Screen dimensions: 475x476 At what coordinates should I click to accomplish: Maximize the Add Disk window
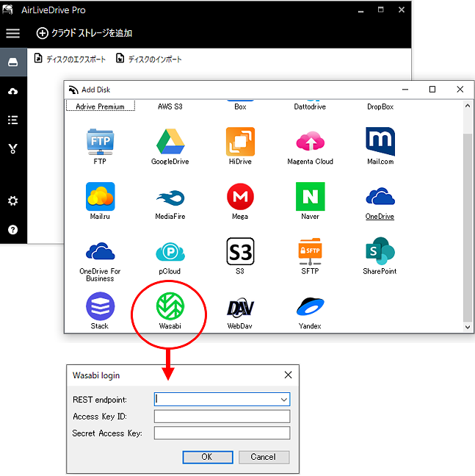[x=432, y=90]
